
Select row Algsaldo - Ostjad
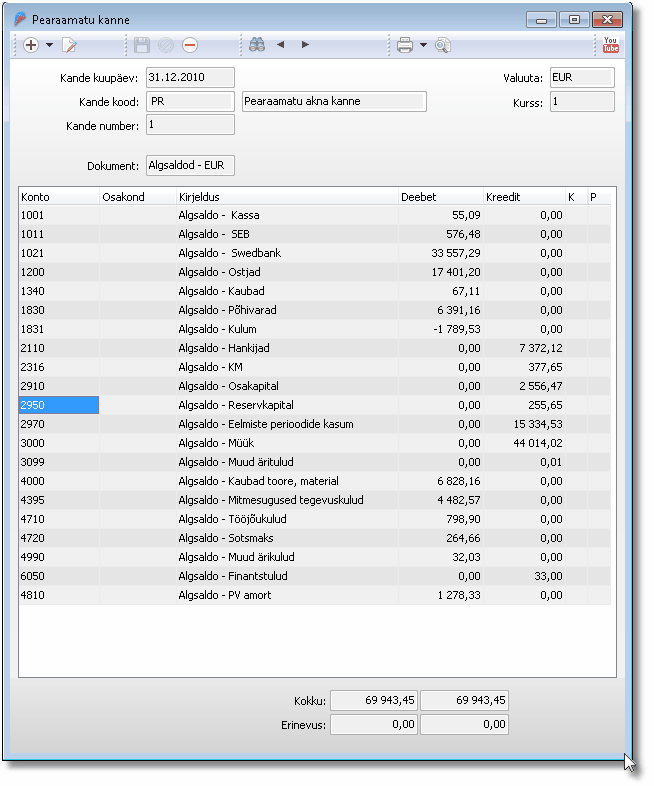point(315,272)
